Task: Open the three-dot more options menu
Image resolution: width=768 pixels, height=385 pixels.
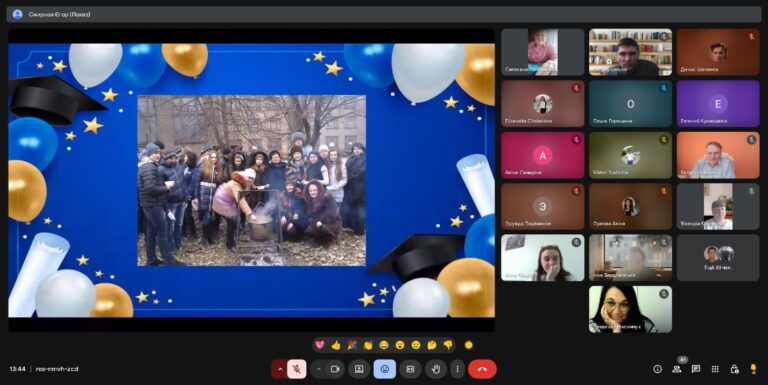Action: point(457,369)
